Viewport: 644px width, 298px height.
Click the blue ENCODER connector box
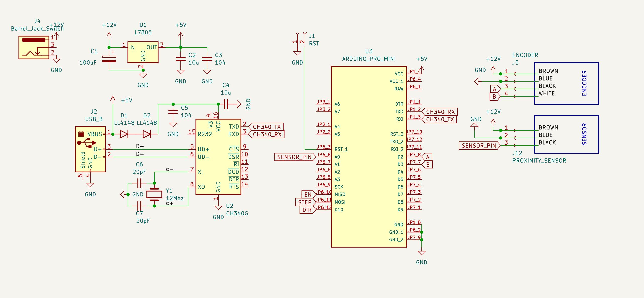pyautogui.click(x=566, y=83)
